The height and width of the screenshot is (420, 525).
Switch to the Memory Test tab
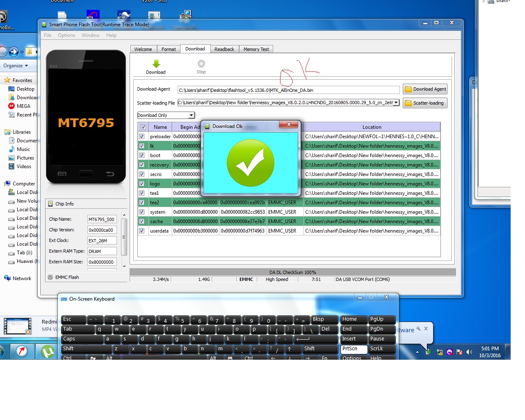pyautogui.click(x=256, y=49)
